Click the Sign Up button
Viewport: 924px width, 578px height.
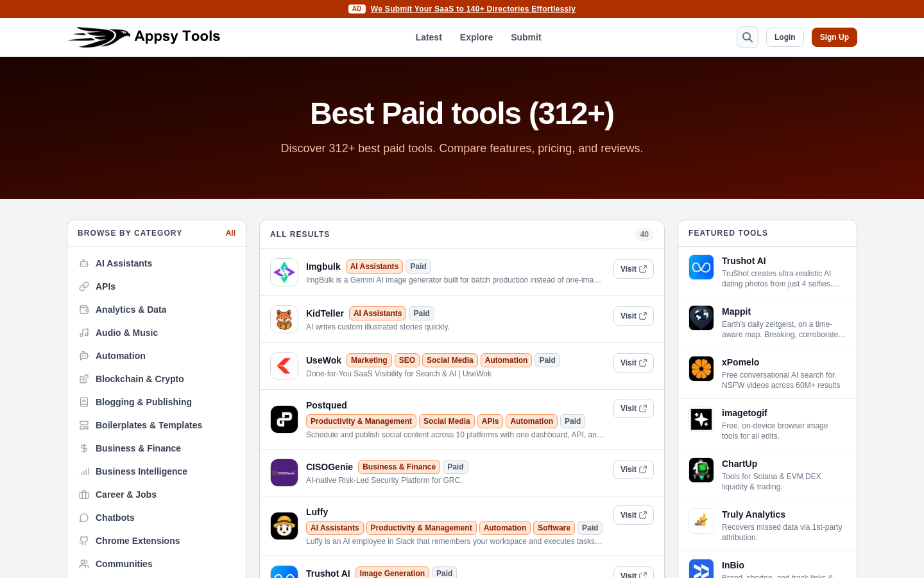[x=834, y=37]
